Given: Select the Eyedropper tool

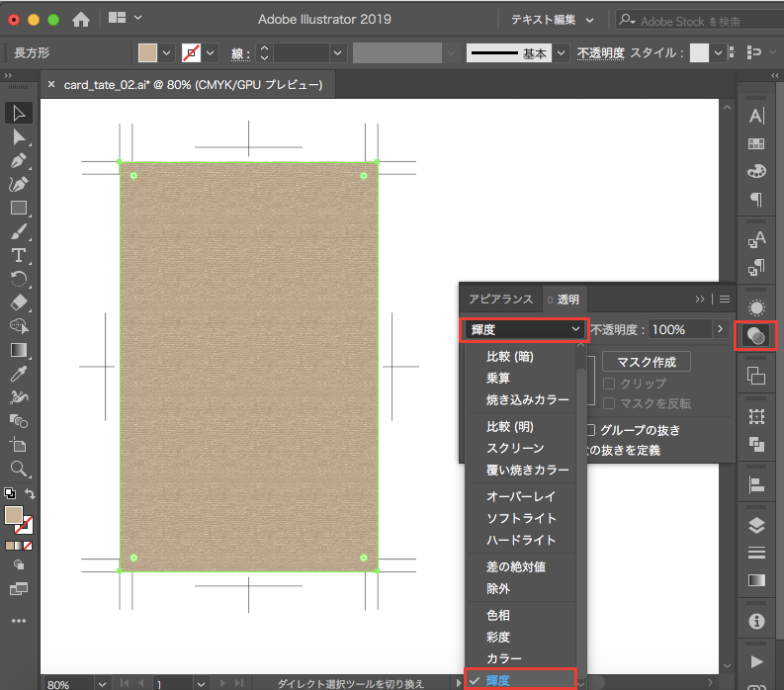Looking at the screenshot, I should [x=18, y=374].
